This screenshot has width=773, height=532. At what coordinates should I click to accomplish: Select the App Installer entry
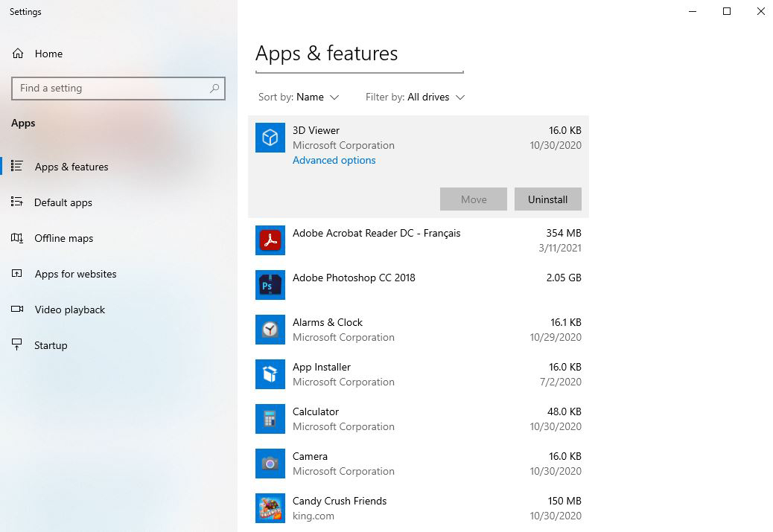point(418,374)
